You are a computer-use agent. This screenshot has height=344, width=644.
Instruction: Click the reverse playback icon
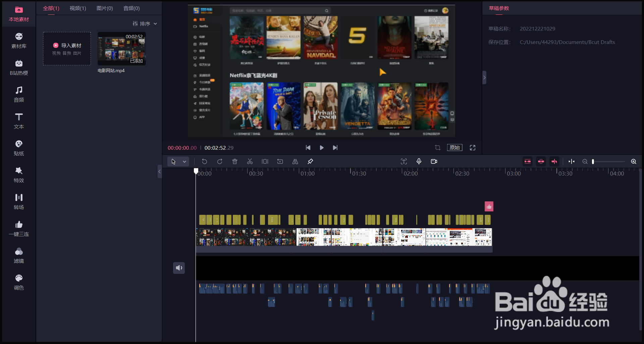pyautogui.click(x=280, y=162)
